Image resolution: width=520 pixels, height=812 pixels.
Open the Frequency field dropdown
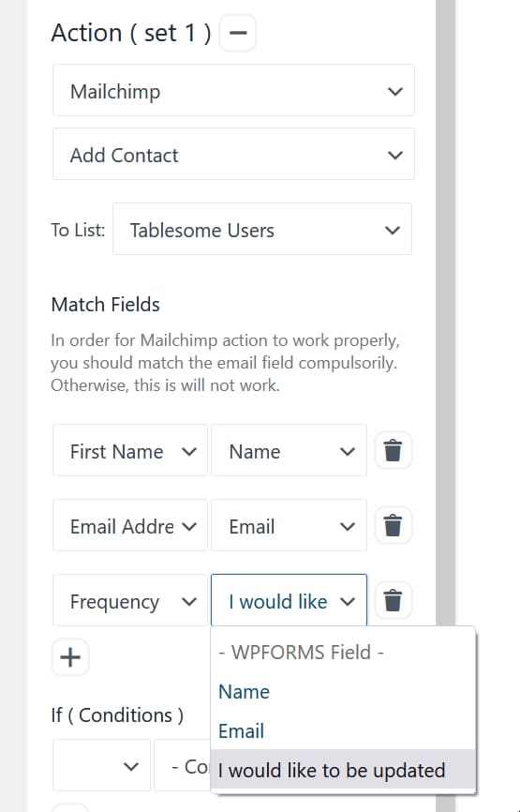[130, 601]
